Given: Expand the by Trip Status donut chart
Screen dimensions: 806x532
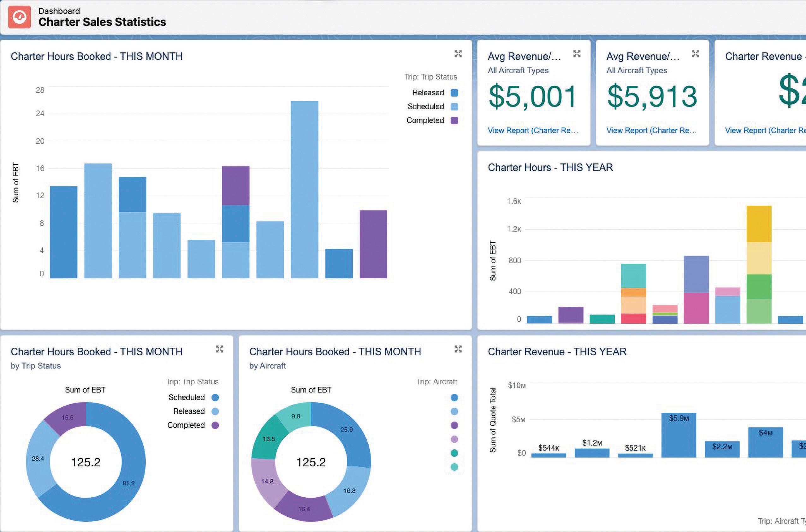Looking at the screenshot, I should [x=219, y=349].
